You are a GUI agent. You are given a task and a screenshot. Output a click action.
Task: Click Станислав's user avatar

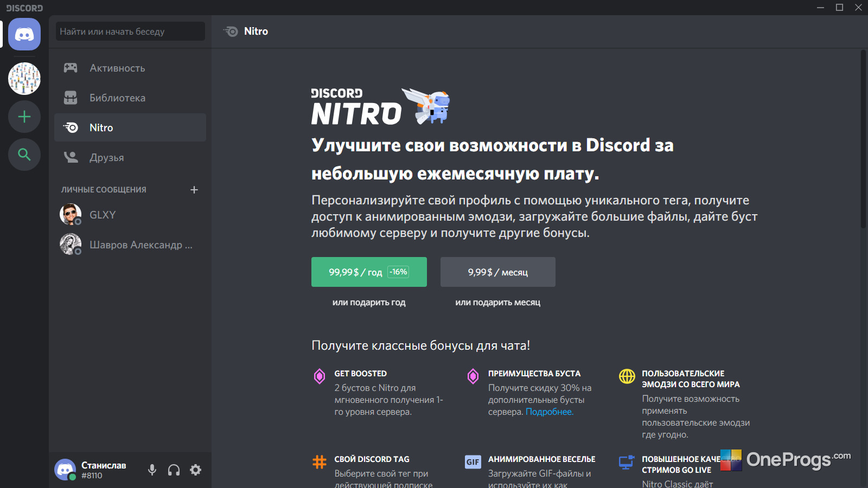[65, 470]
